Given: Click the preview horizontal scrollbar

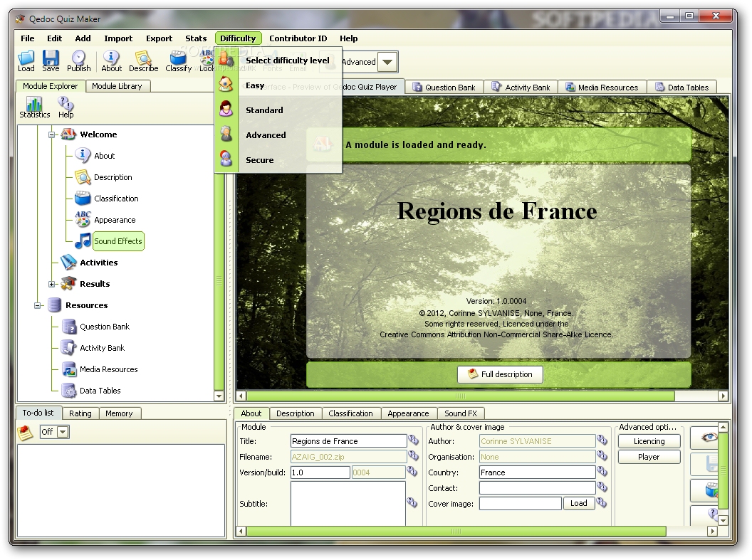Looking at the screenshot, I should [x=461, y=396].
